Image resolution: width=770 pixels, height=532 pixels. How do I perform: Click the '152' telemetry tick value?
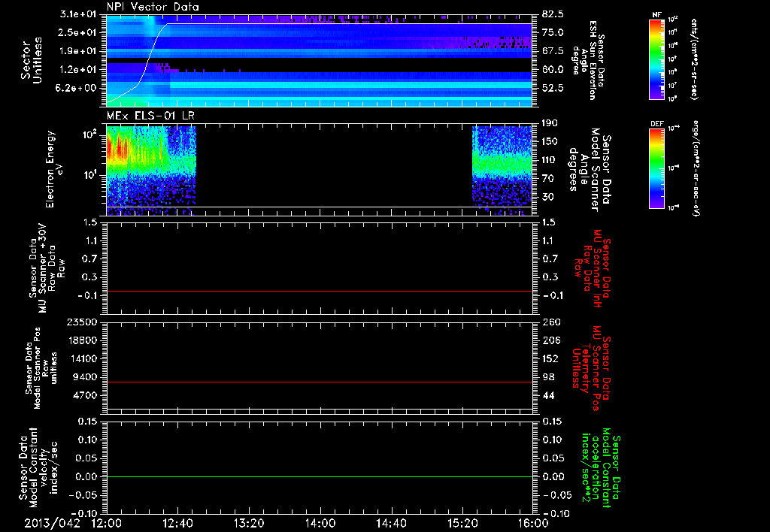(550, 358)
